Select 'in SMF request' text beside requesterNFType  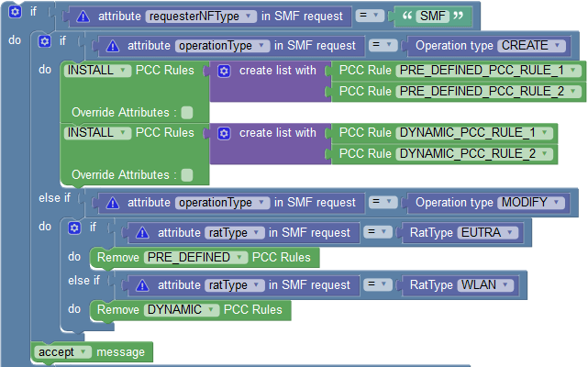coord(302,17)
